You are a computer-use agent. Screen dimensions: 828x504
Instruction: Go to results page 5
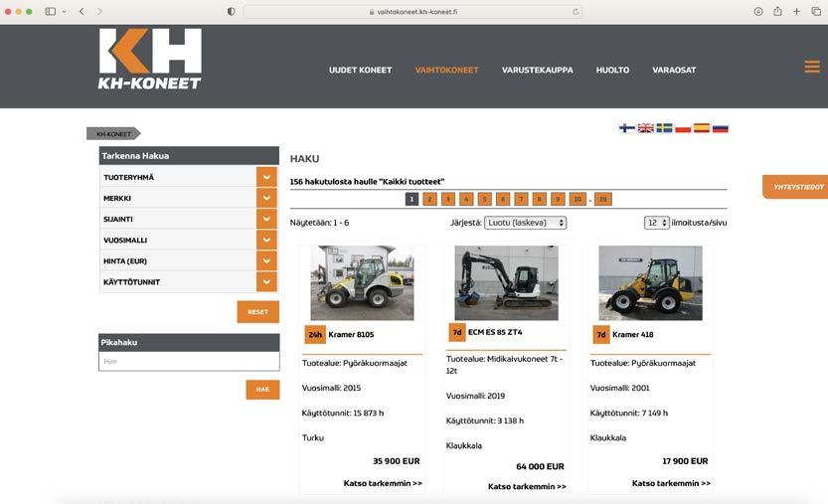485,199
